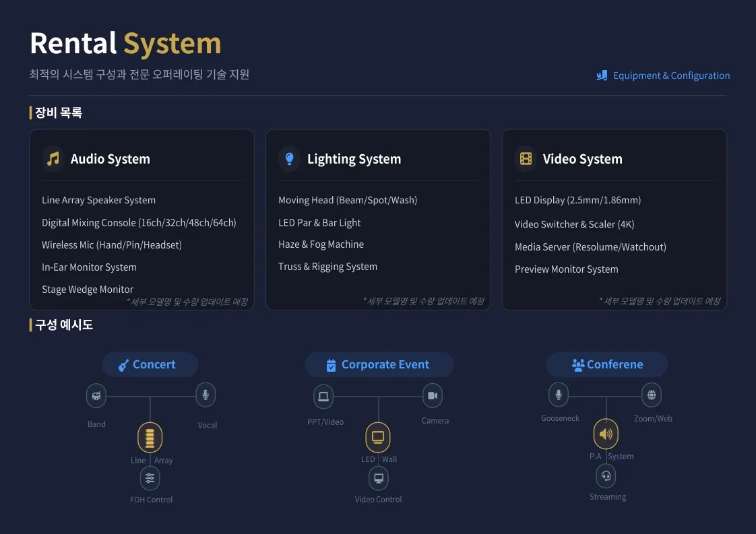Click 'Line Array Speaker System' text
This screenshot has width=756, height=534.
point(99,200)
